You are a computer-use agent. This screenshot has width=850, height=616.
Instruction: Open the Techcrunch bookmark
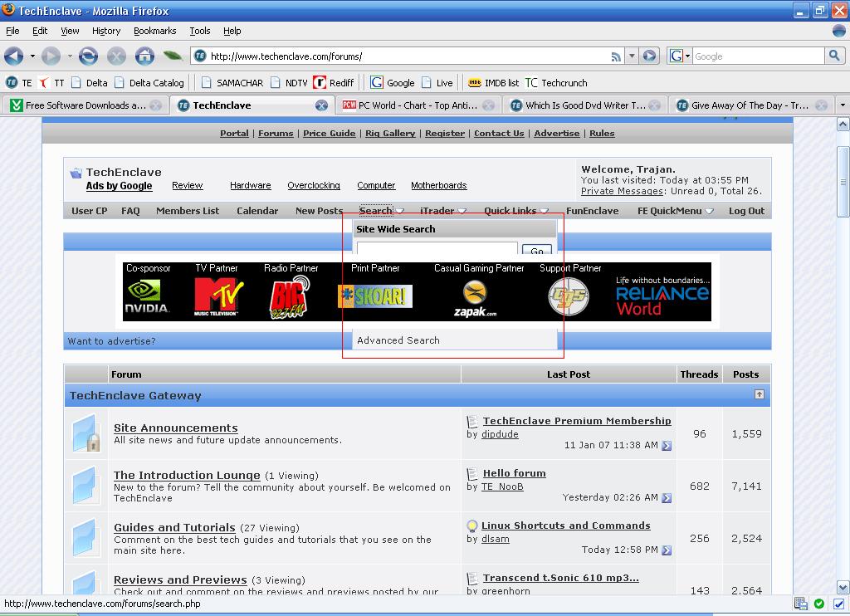(556, 83)
